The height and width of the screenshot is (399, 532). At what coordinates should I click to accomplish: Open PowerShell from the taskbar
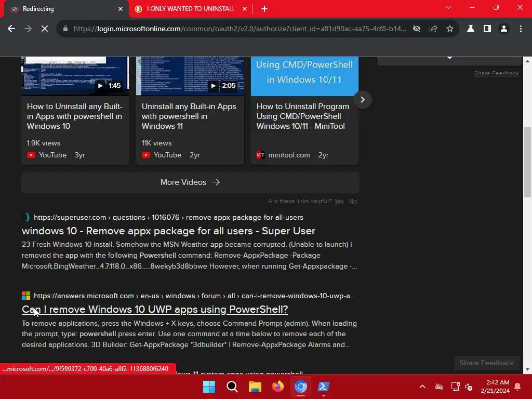tap(323, 387)
